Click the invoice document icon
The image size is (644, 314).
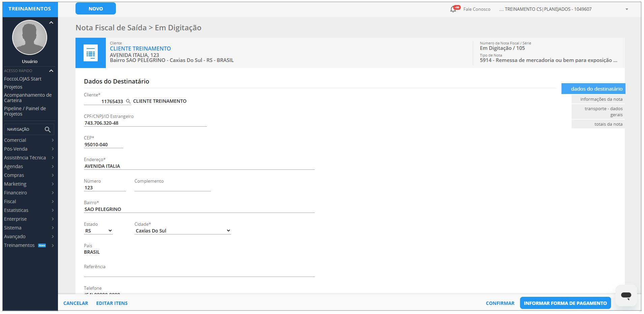click(x=91, y=53)
